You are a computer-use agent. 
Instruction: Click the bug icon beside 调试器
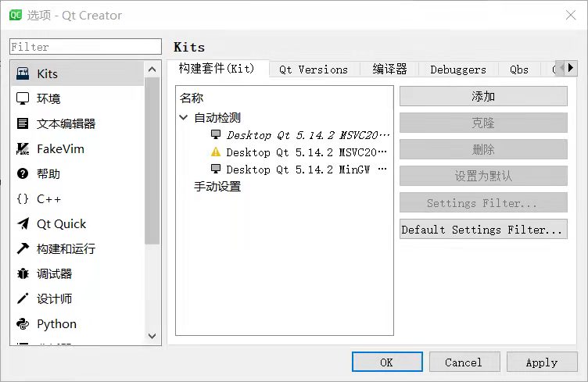pyautogui.click(x=23, y=273)
